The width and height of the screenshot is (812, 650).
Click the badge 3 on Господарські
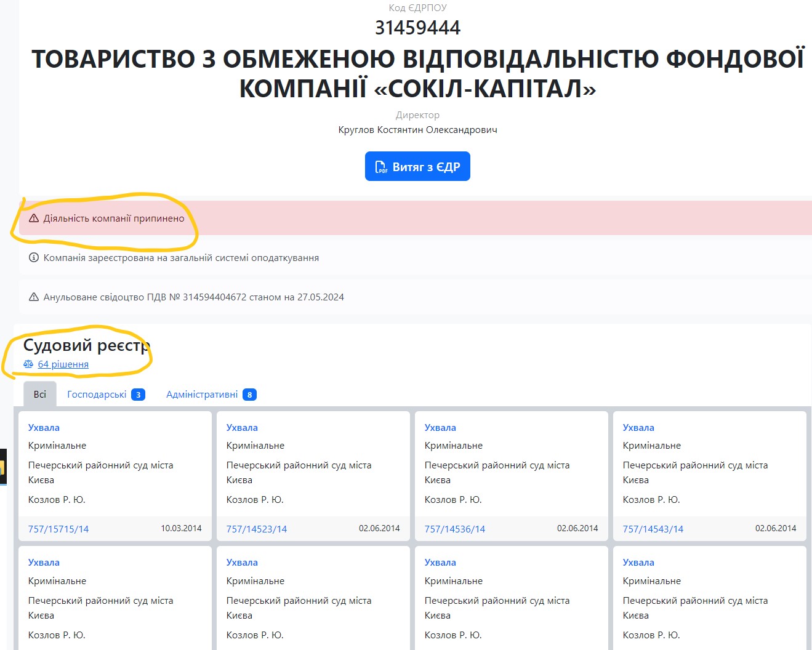pos(139,395)
